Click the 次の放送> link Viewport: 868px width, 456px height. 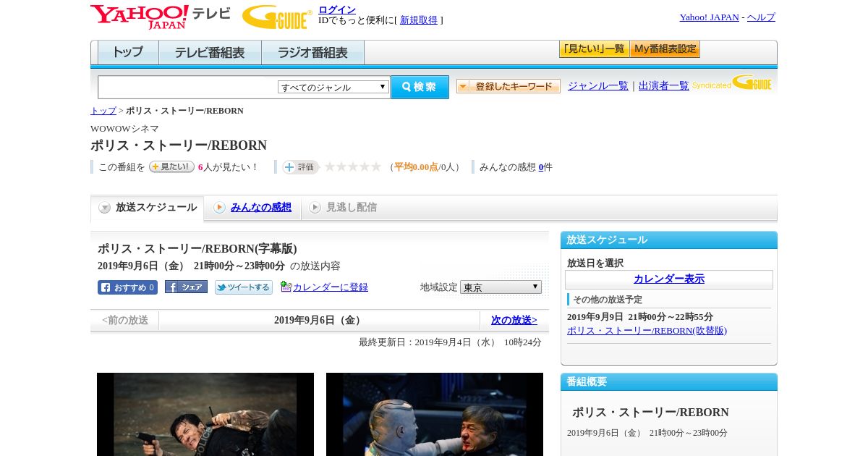point(514,320)
